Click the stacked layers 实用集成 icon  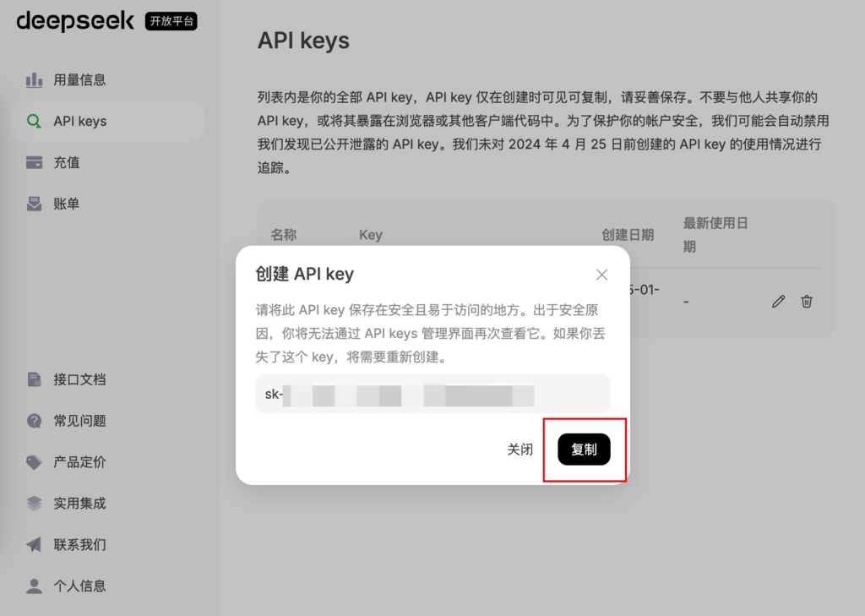point(34,504)
